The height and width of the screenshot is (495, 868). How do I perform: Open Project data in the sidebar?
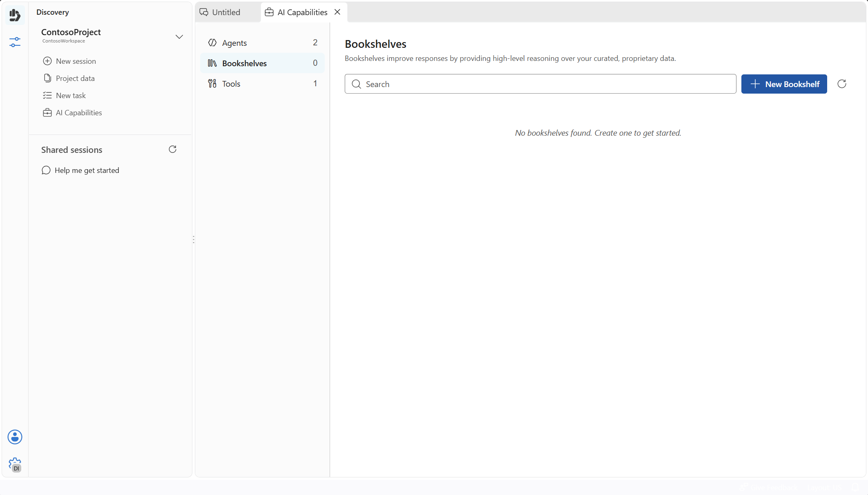[x=69, y=78]
